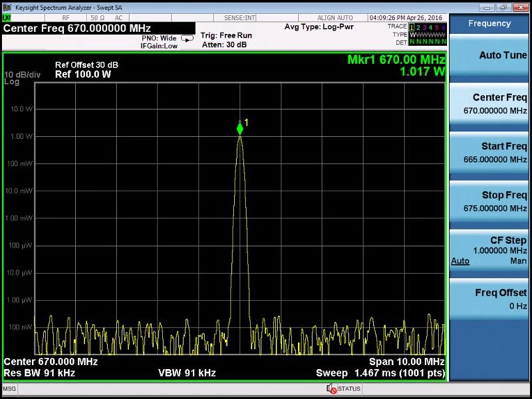Select trace 1 in the TRACE indicator

coord(413,26)
